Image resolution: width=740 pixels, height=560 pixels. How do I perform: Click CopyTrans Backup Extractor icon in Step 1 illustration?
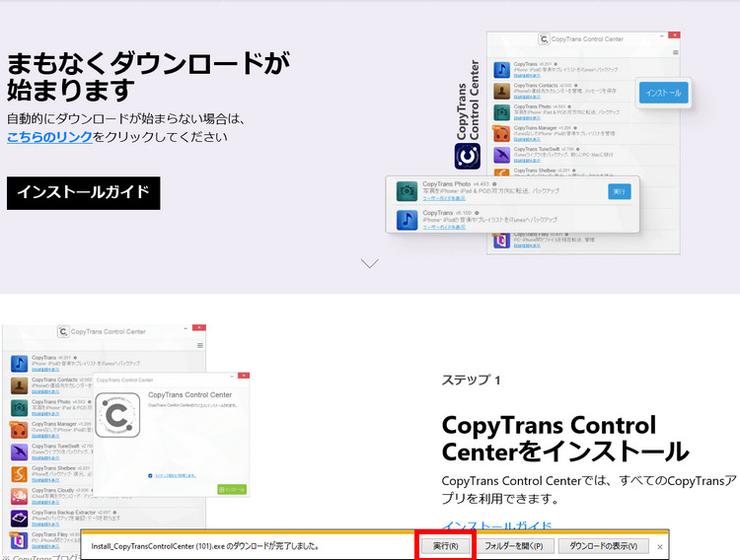pos(20,519)
